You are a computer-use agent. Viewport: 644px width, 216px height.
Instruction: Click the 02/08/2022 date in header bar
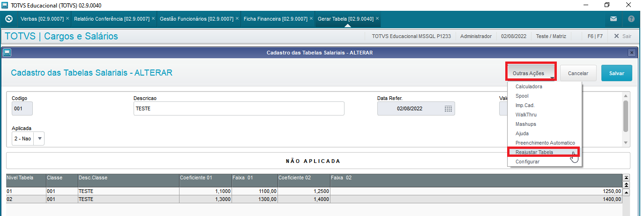514,36
